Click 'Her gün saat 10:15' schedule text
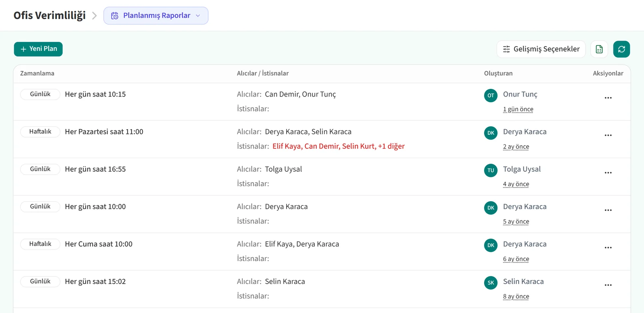The width and height of the screenshot is (644, 313). (x=95, y=95)
